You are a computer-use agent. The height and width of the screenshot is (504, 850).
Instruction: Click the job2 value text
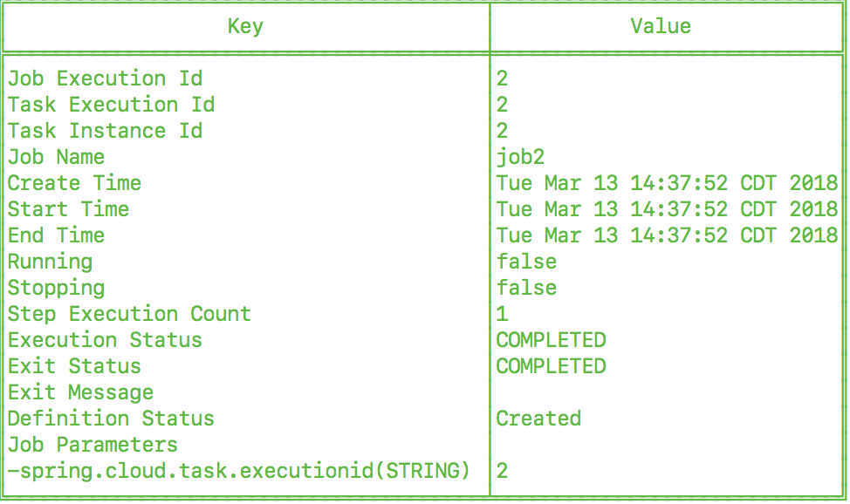tap(520, 157)
